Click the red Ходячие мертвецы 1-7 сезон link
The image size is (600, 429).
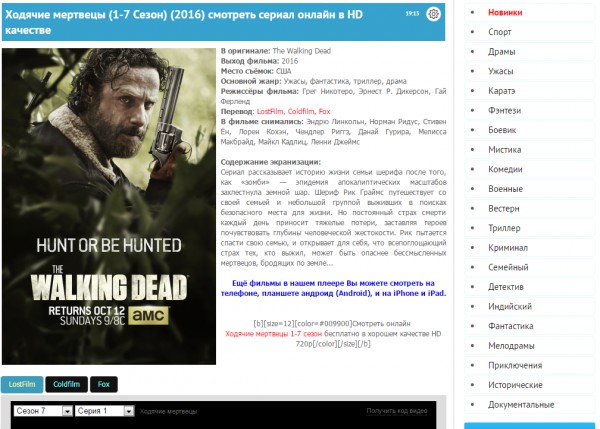[x=274, y=334]
